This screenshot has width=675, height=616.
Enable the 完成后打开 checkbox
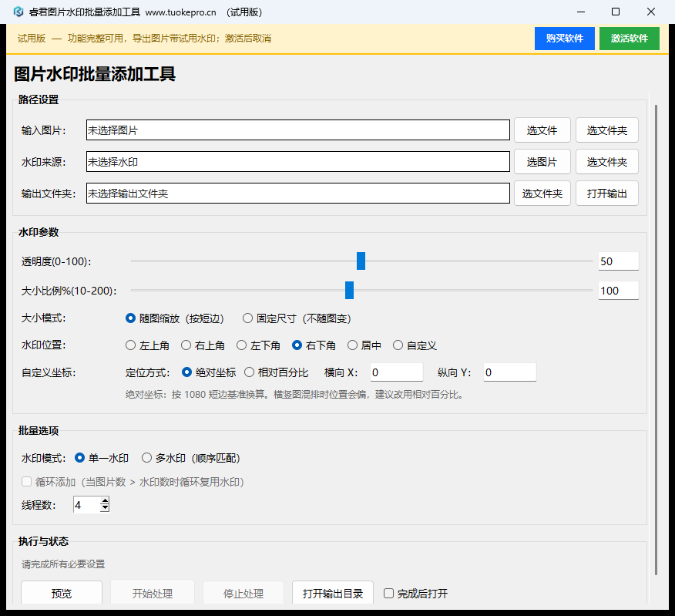coord(388,593)
